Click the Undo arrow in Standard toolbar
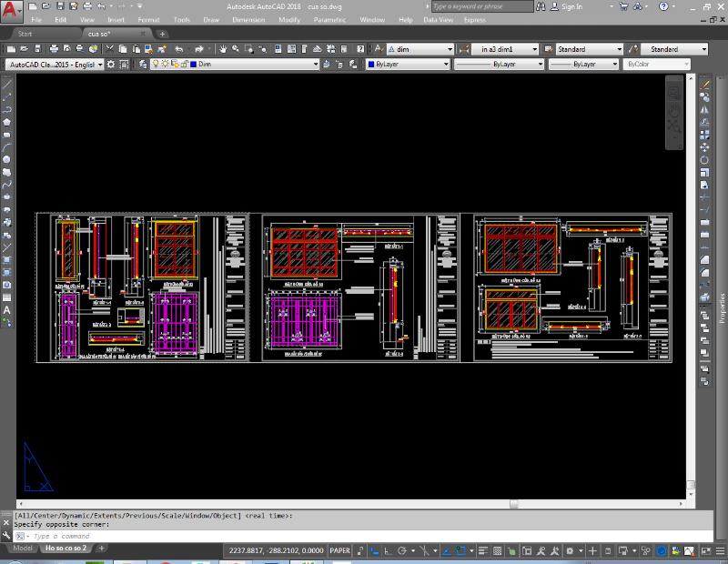The width and height of the screenshot is (728, 564). (x=178, y=49)
